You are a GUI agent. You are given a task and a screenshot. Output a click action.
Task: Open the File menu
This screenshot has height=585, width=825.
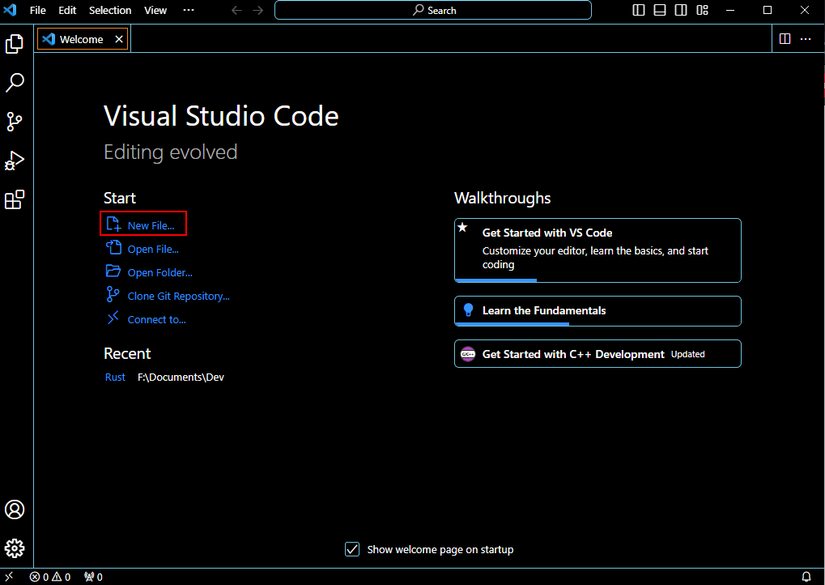point(37,11)
